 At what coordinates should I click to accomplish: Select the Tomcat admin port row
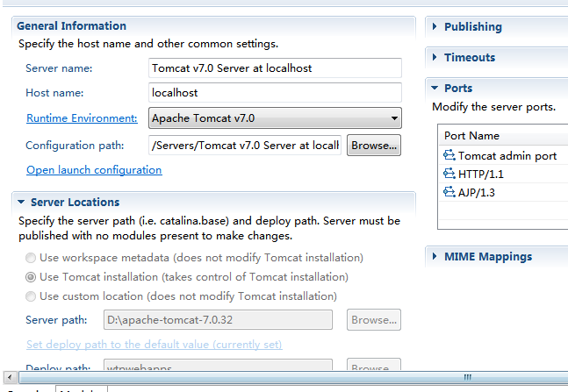[x=504, y=155]
